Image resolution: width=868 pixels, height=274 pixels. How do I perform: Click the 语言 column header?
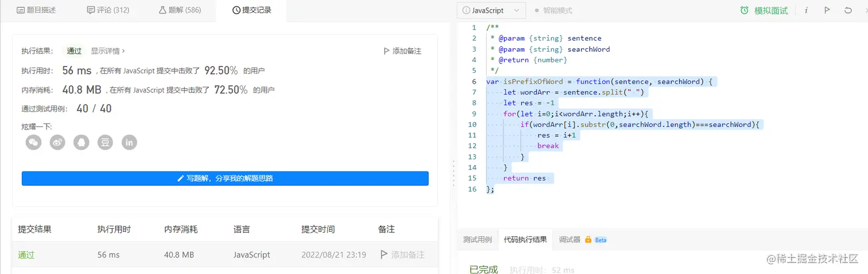[242, 229]
